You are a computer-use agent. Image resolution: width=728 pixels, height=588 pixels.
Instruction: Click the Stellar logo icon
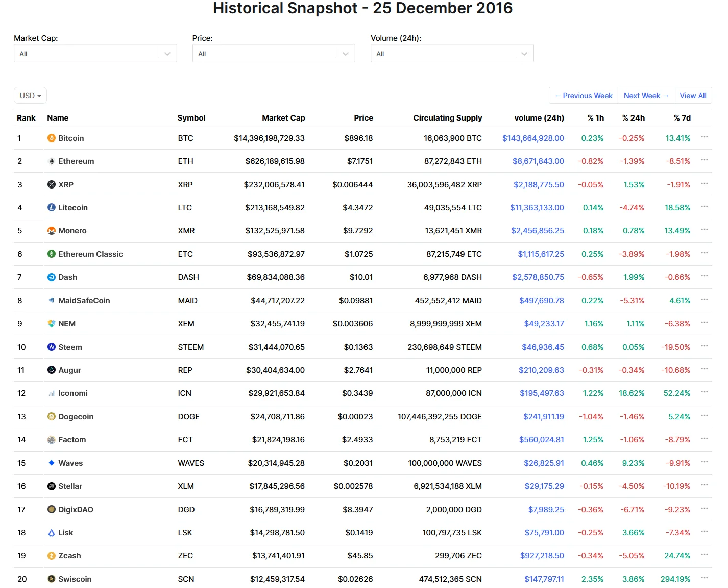point(52,486)
